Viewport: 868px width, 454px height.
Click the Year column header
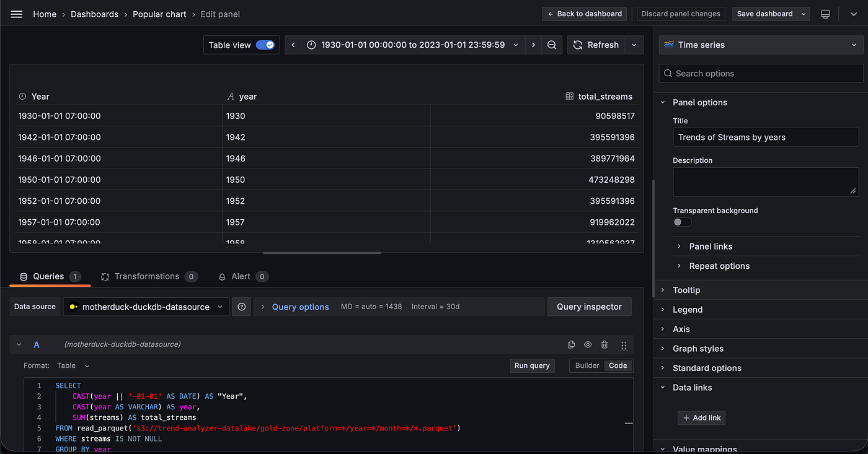click(x=40, y=96)
